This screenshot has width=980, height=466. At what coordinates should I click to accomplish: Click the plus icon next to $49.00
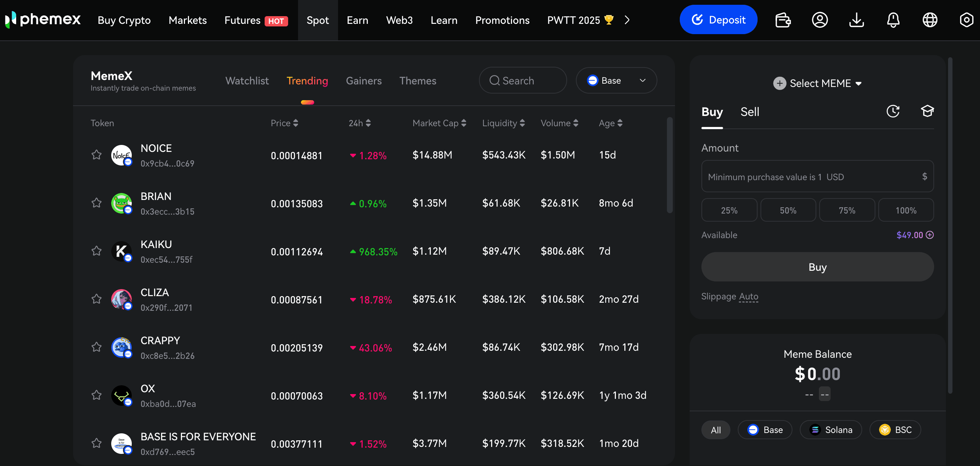point(929,235)
